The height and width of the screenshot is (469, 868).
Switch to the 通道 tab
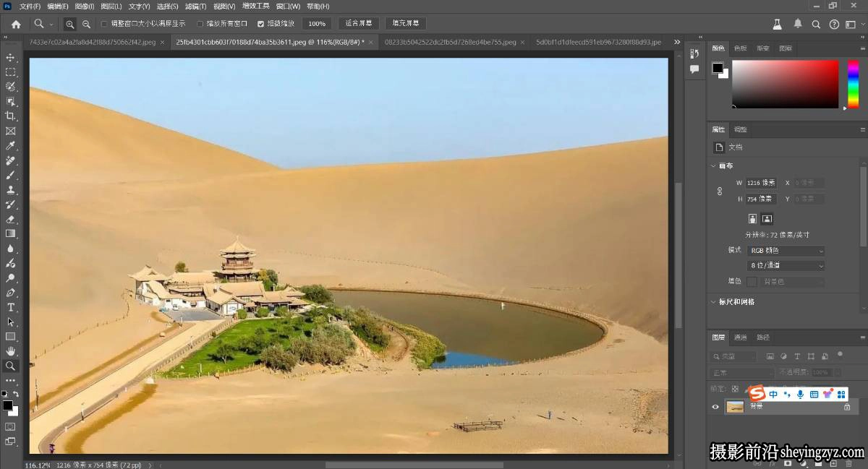point(740,337)
